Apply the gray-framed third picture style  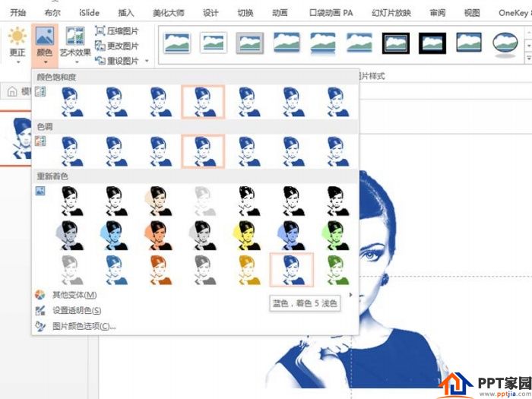250,43
